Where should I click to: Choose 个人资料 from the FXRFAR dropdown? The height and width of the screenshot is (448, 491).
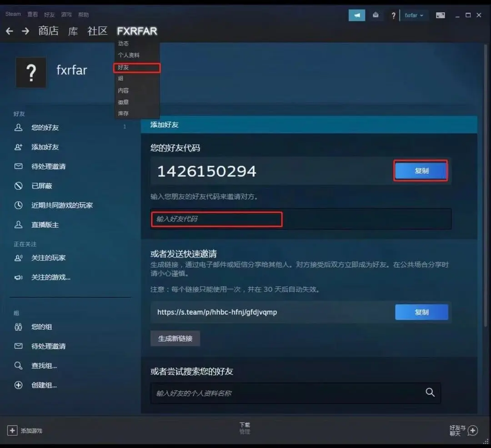129,55
